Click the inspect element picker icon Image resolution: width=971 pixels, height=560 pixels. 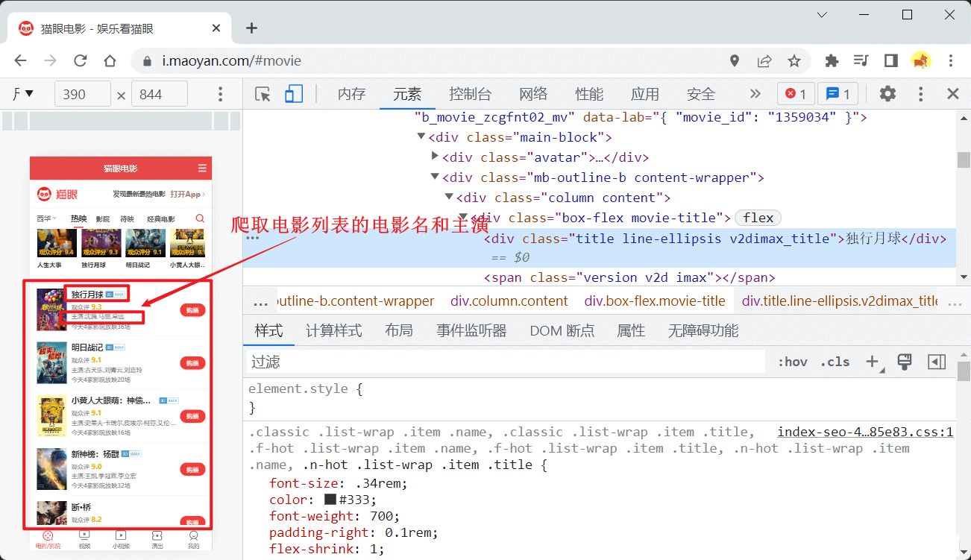point(263,94)
